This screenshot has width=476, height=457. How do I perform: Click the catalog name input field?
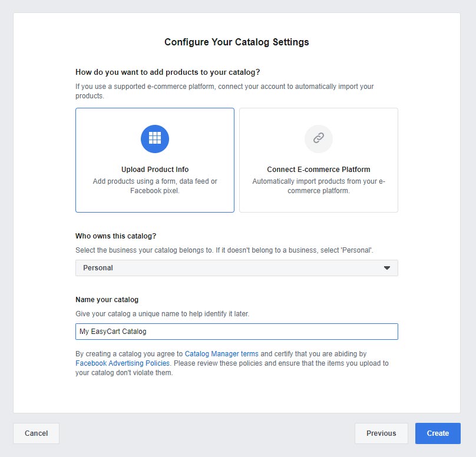tap(265, 332)
